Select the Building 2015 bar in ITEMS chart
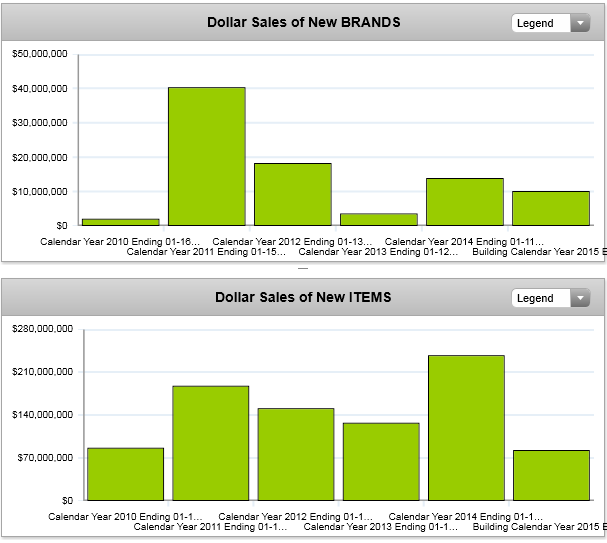607x543 pixels. (550, 475)
